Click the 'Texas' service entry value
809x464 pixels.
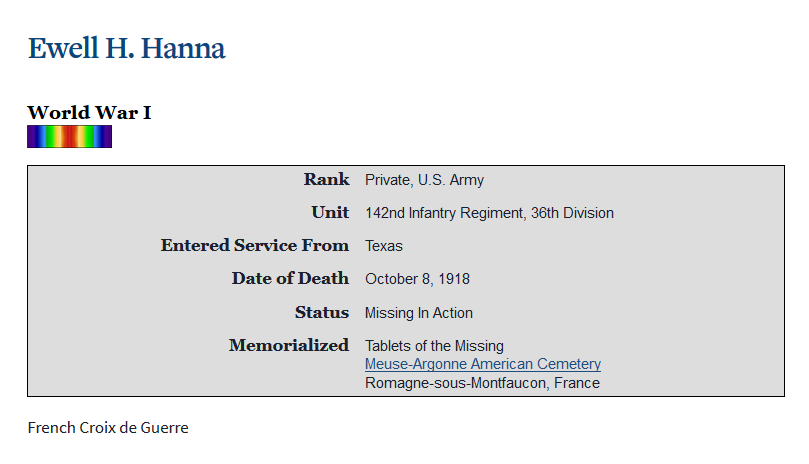pyautogui.click(x=384, y=246)
